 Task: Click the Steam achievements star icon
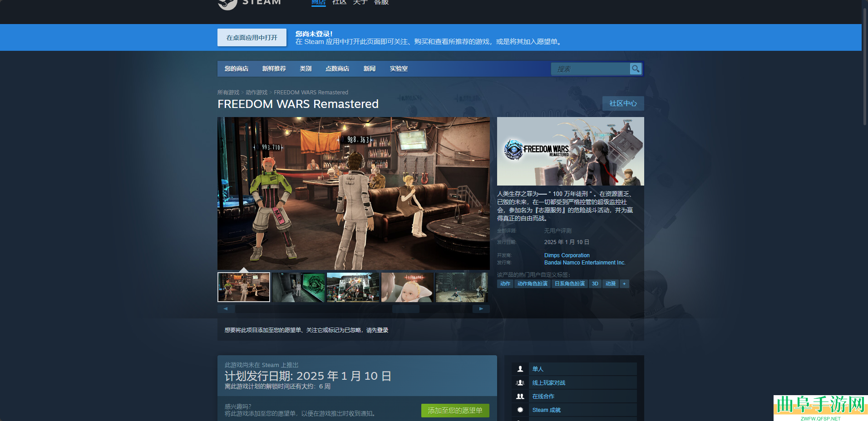pos(520,410)
